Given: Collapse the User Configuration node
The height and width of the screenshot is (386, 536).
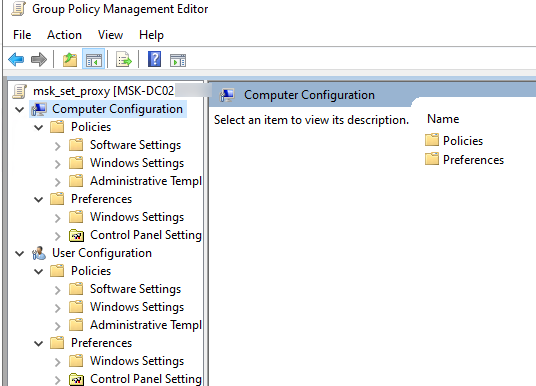Looking at the screenshot, I should pyautogui.click(x=20, y=254).
